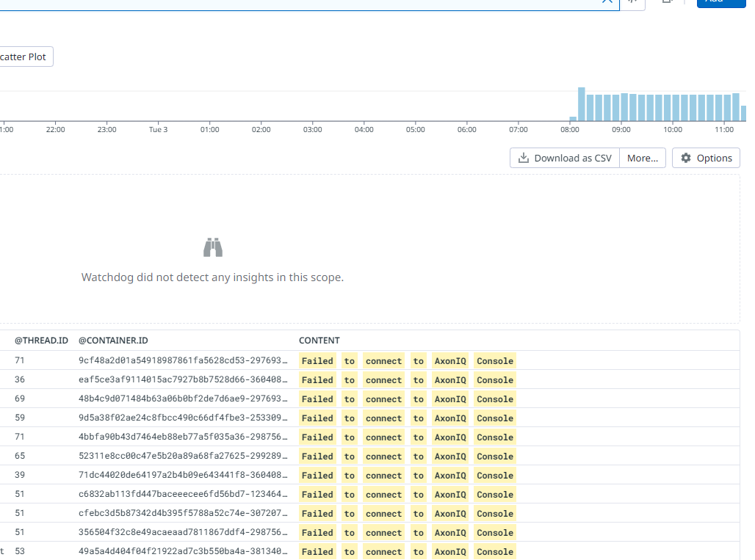Select container ID c6832ab113fd447baceeecee6fd56bd7

183,494
